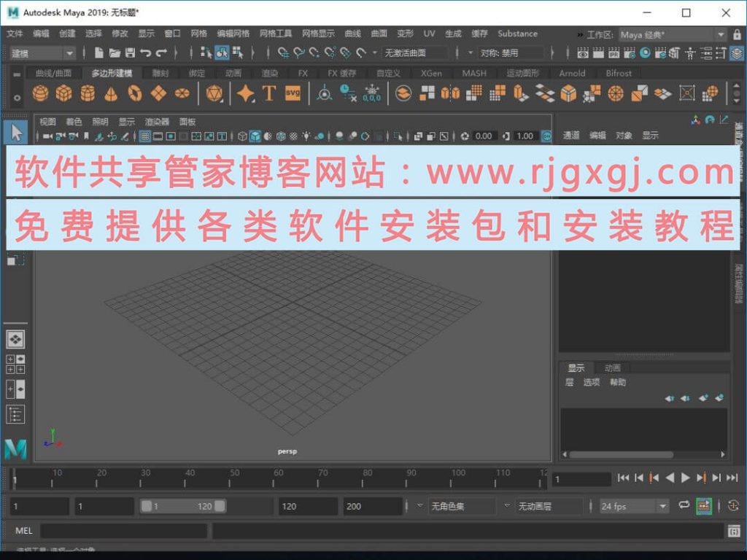Screen dimensions: 747x560
Task: Select the arrow Select tool
Action: coord(16,133)
